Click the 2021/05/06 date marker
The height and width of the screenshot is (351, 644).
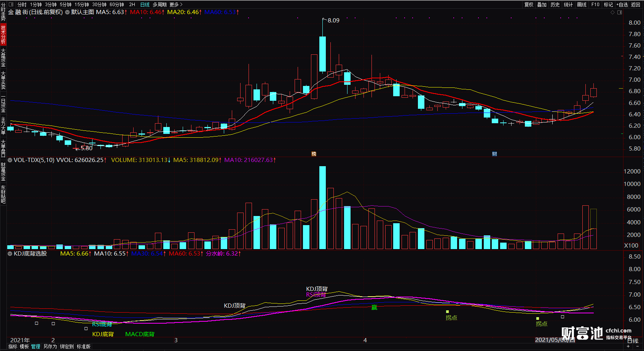(555, 340)
